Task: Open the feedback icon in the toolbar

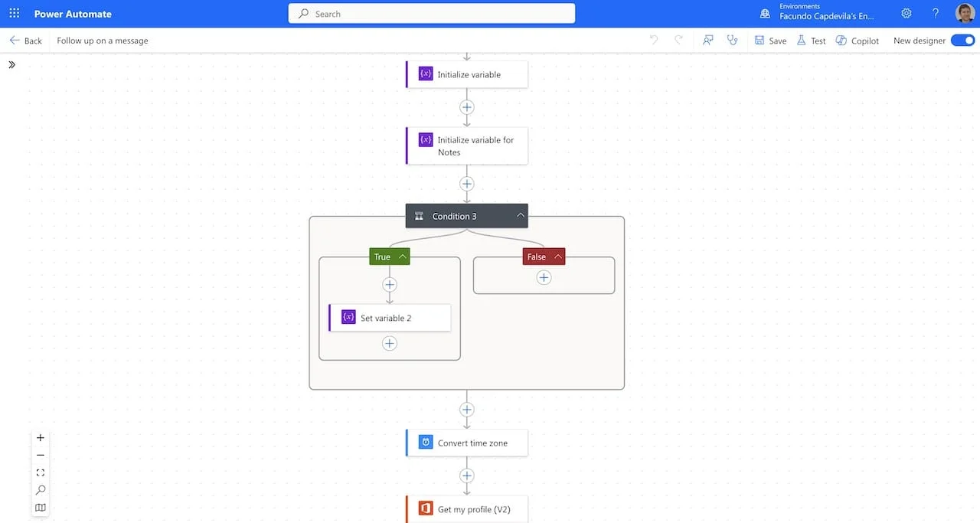Action: coord(708,41)
